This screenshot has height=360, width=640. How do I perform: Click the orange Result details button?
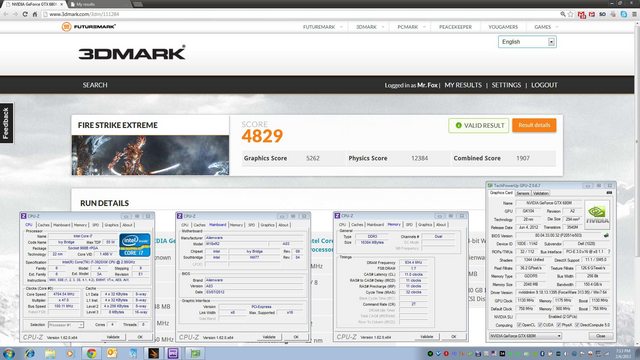[534, 125]
